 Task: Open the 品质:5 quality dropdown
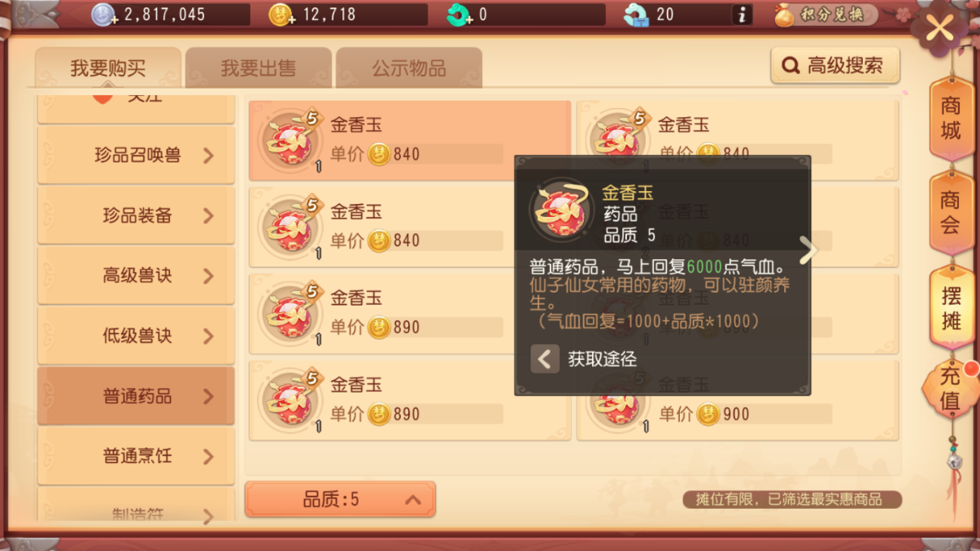tap(340, 499)
